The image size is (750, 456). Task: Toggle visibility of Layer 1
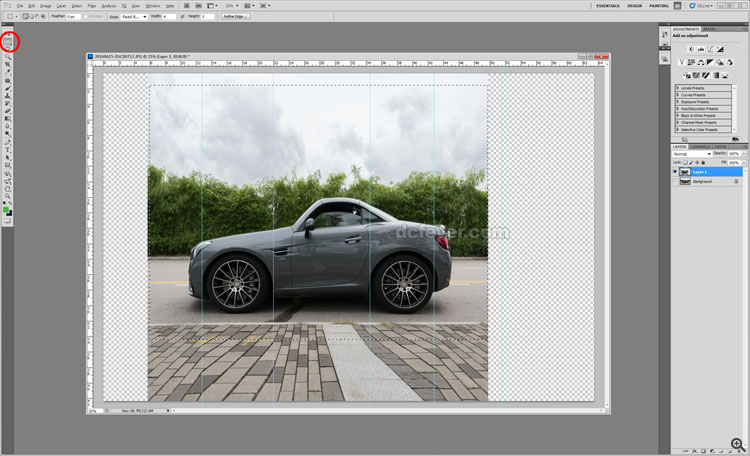(x=676, y=172)
